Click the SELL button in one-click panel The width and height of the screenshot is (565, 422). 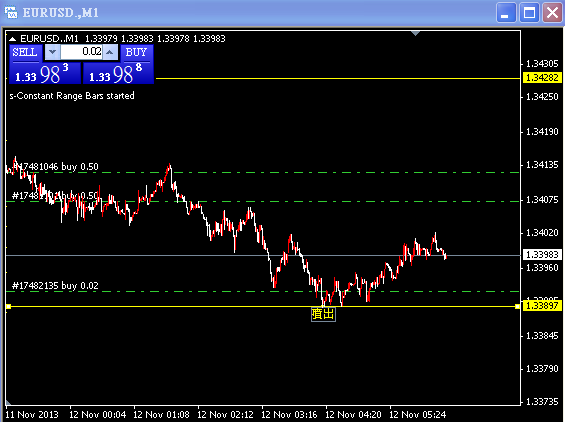click(x=25, y=53)
